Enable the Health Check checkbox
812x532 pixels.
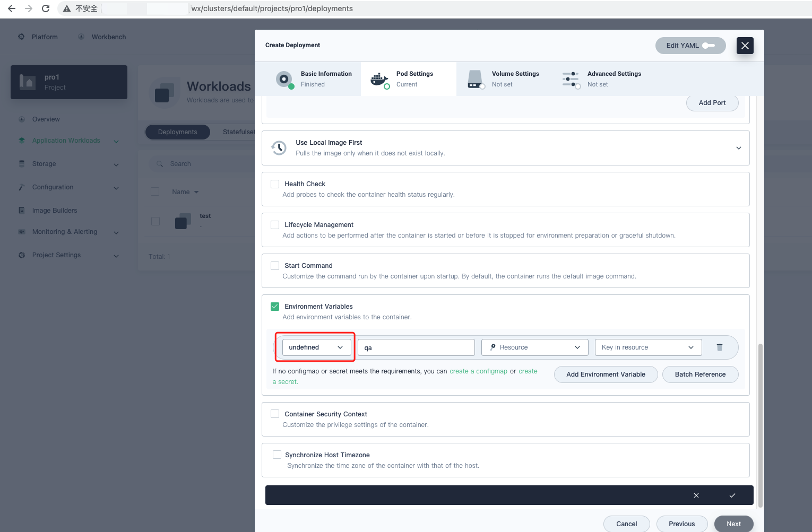tap(275, 184)
